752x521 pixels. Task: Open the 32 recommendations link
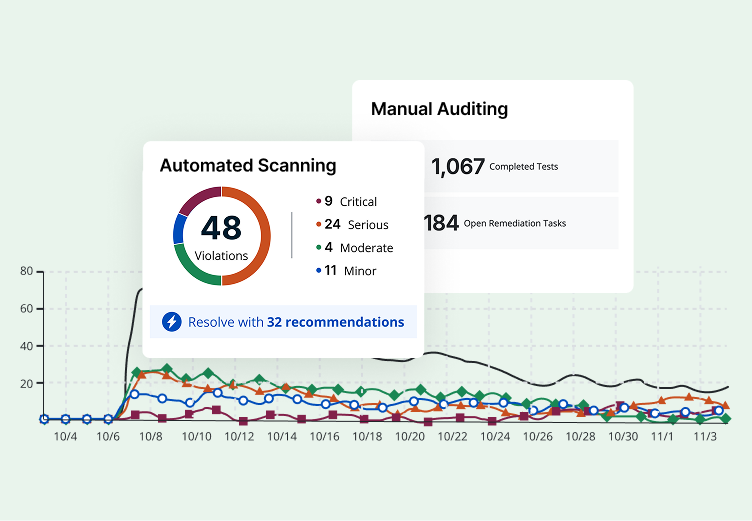[x=335, y=322]
